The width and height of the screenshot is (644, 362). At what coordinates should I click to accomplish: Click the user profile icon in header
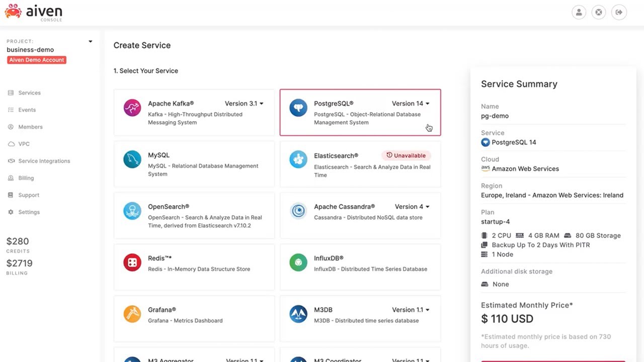click(x=579, y=13)
